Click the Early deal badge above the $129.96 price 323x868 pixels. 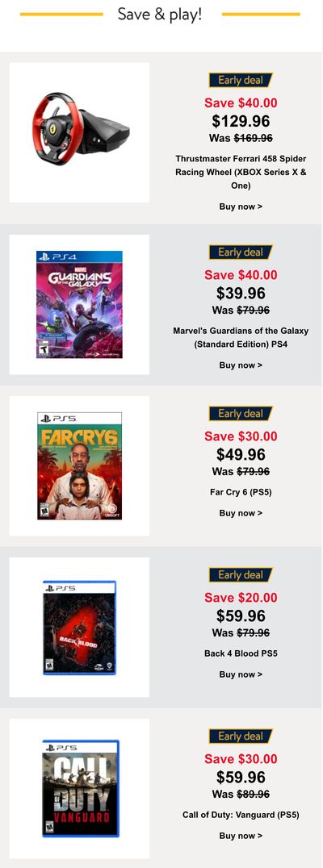[x=241, y=81]
